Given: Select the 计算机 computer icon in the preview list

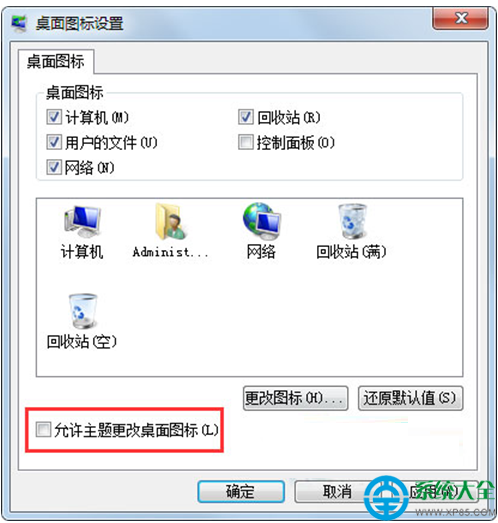Looking at the screenshot, I should tap(82, 222).
